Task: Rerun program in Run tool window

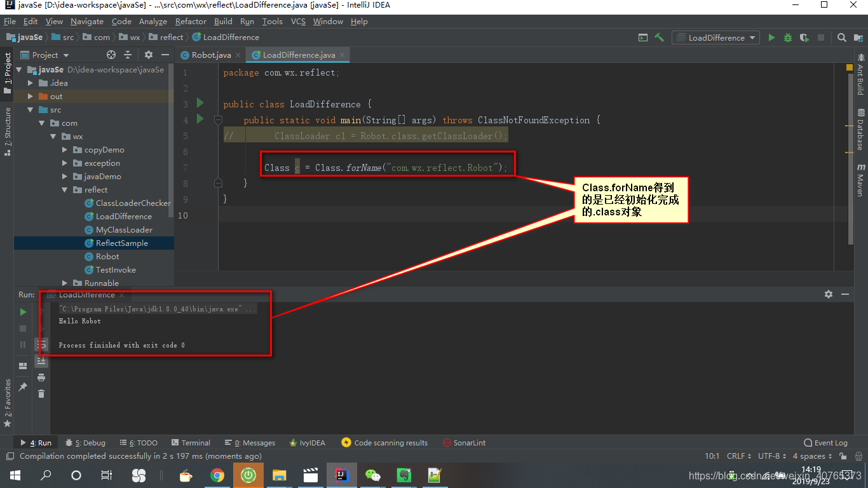Action: click(23, 312)
